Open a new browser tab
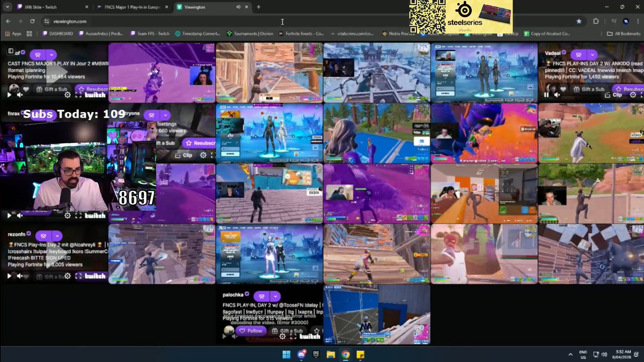Viewport: 644px width, 362px height. [258, 7]
